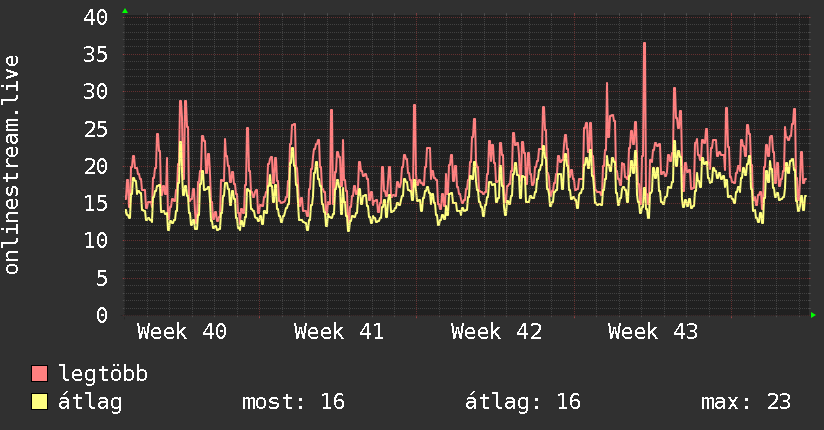The height and width of the screenshot is (430, 824).
Task: Click the 30 y-axis value
Action: [96, 92]
